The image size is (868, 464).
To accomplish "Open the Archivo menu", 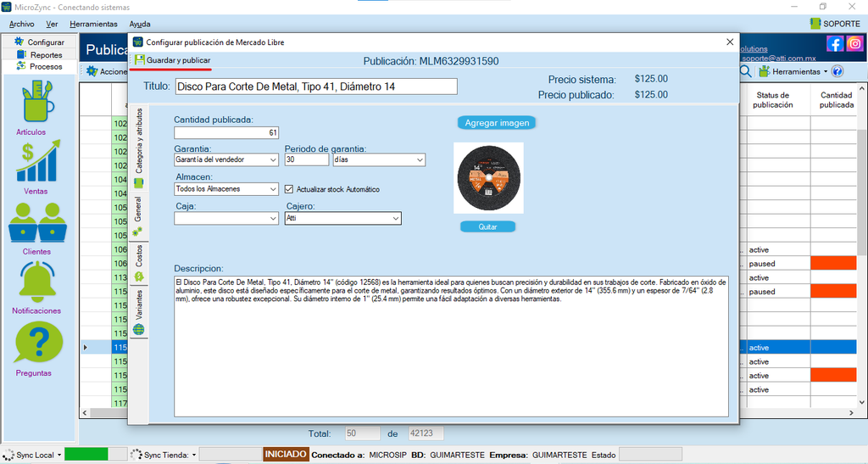I will pyautogui.click(x=21, y=24).
